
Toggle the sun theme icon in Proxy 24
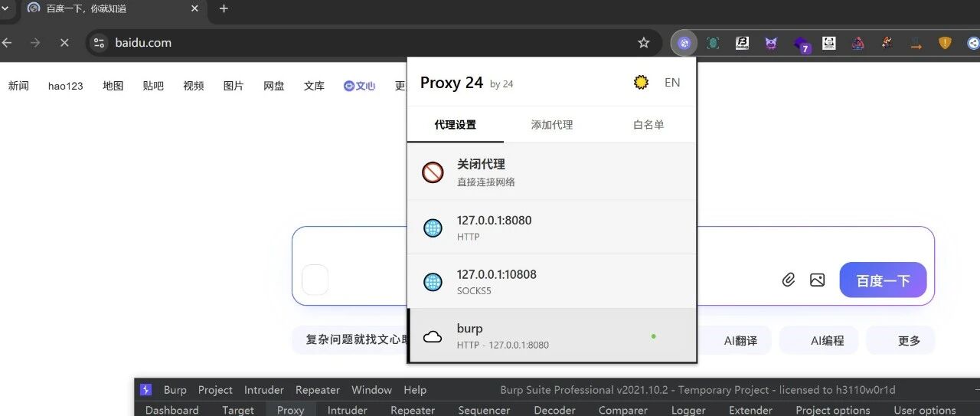pyautogui.click(x=642, y=83)
